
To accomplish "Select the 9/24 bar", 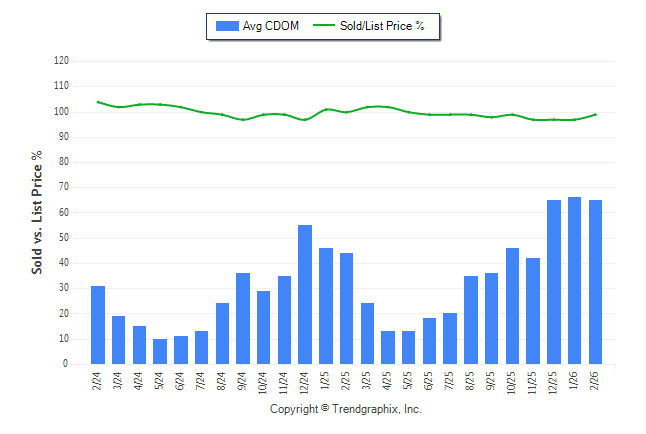I will pos(243,318).
